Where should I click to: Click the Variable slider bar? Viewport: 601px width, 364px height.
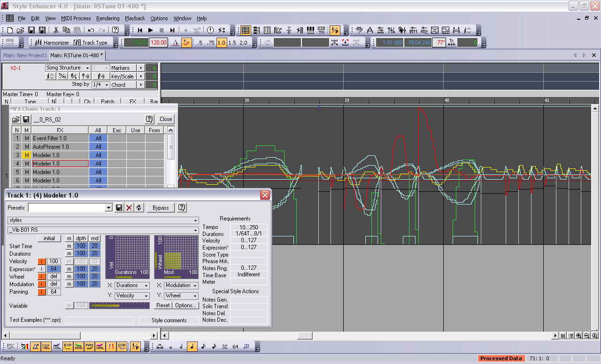point(119,305)
